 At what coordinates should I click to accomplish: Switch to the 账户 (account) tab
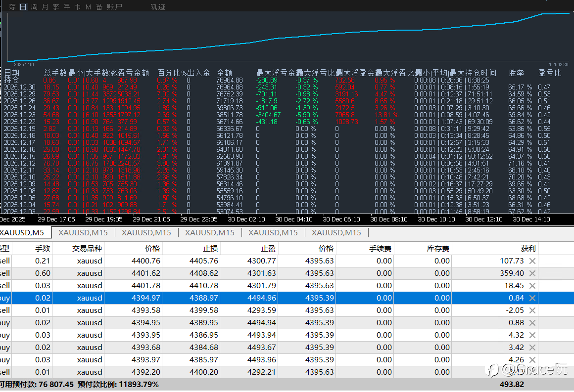point(114,7)
